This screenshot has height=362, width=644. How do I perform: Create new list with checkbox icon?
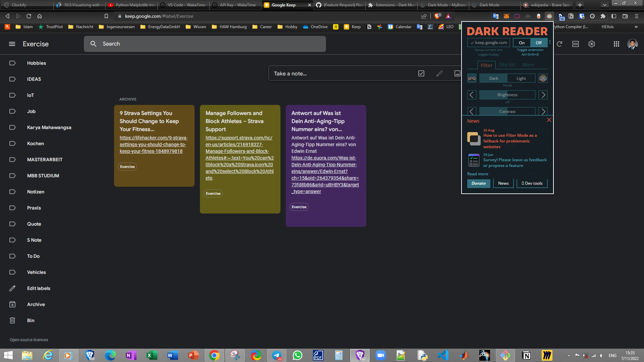(x=421, y=73)
